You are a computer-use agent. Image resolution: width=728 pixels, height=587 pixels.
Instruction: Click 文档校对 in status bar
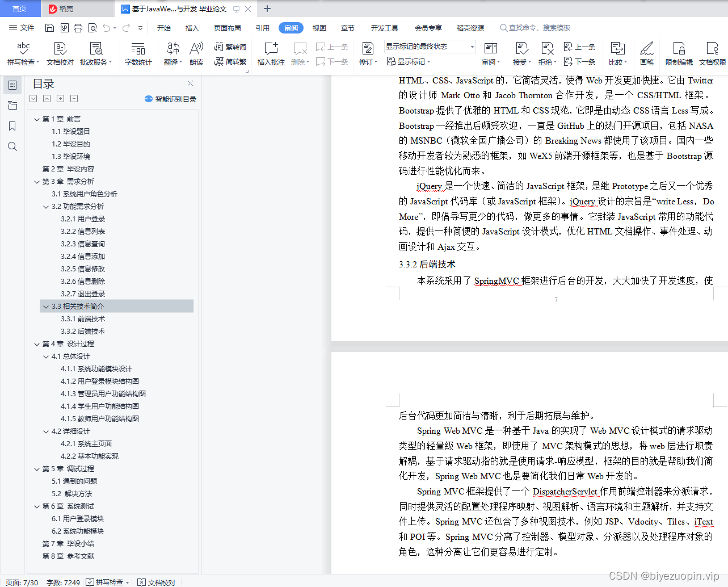point(157,582)
